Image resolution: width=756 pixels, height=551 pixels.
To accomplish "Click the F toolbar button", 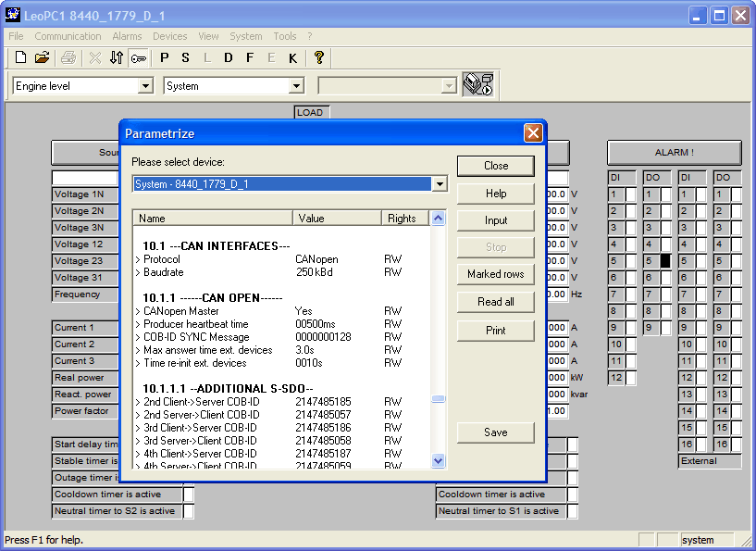I will pos(249,58).
